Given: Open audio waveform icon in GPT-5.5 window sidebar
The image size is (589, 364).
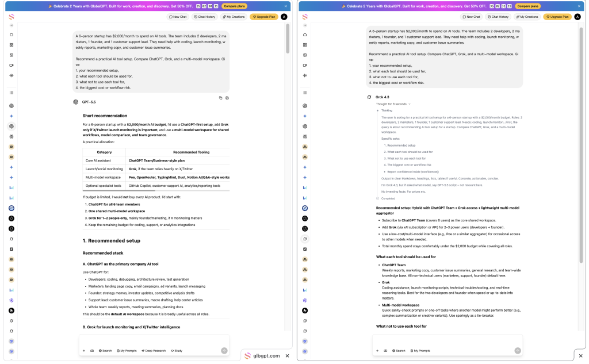Looking at the screenshot, I should (x=12, y=75).
